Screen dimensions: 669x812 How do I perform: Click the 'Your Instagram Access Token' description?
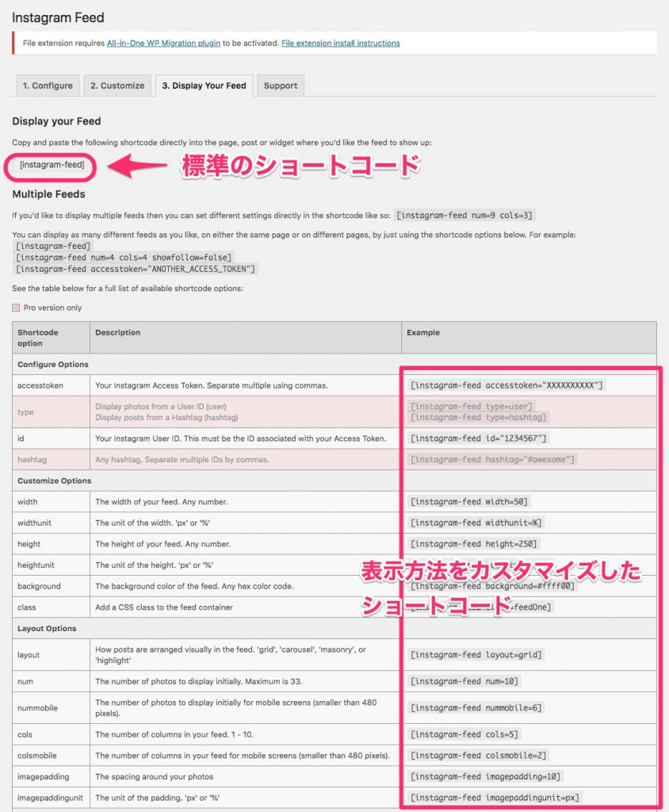[212, 385]
